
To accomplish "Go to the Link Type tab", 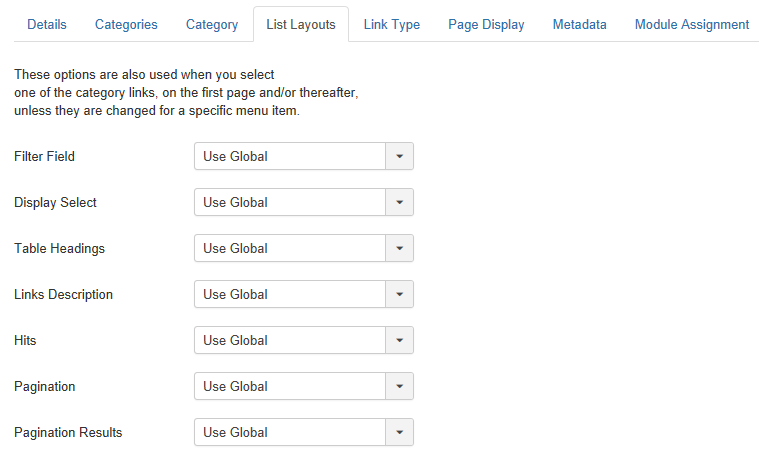I will pyautogui.click(x=392, y=24).
